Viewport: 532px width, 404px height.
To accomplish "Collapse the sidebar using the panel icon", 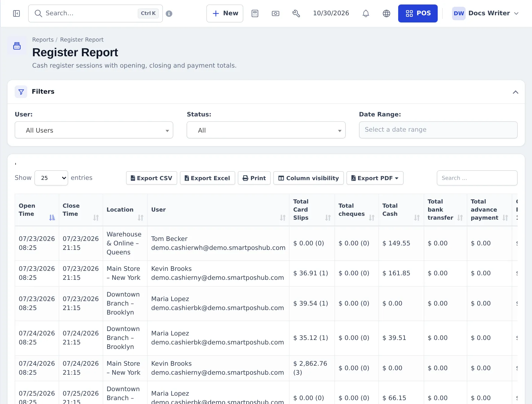I will 16,13.
